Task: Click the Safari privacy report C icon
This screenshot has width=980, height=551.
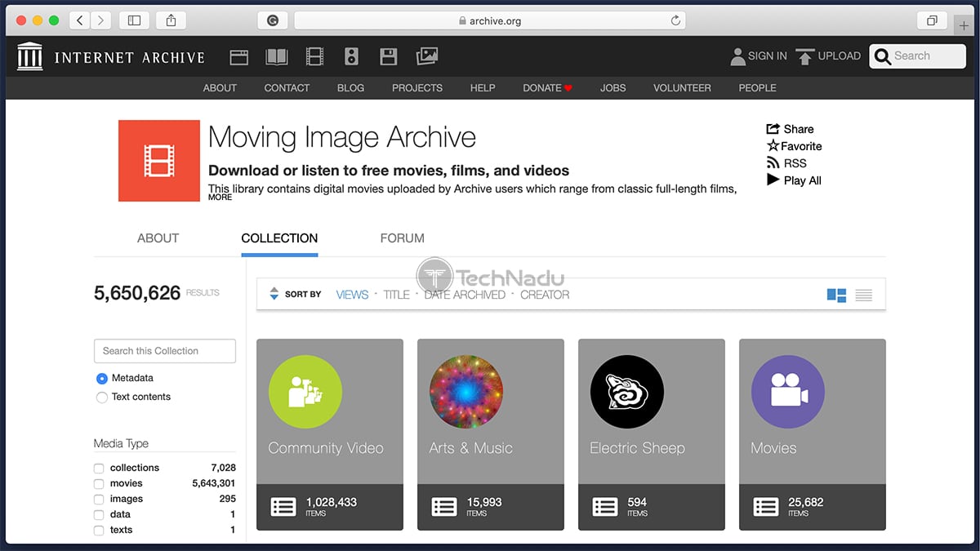Action: (273, 21)
